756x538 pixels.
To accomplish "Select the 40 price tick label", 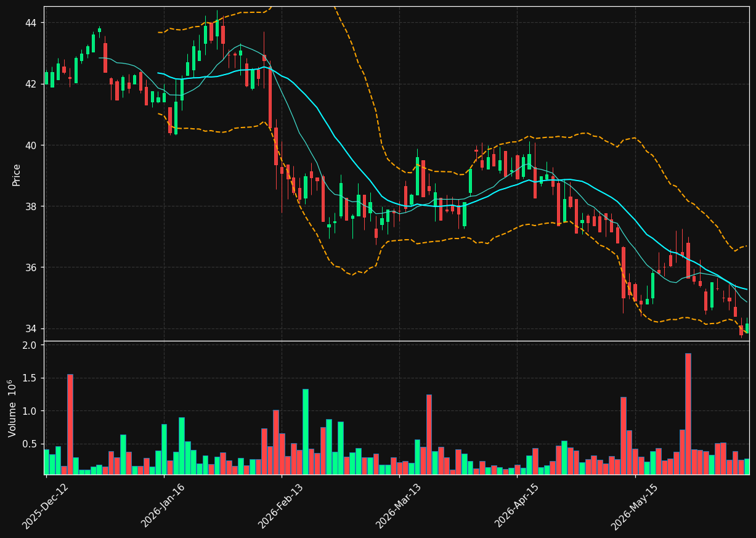I will (30, 145).
